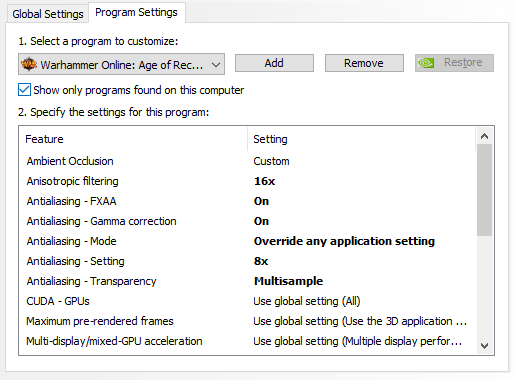Uncheck Show only programs found on this computer
The width and height of the screenshot is (514, 380).
click(24, 90)
